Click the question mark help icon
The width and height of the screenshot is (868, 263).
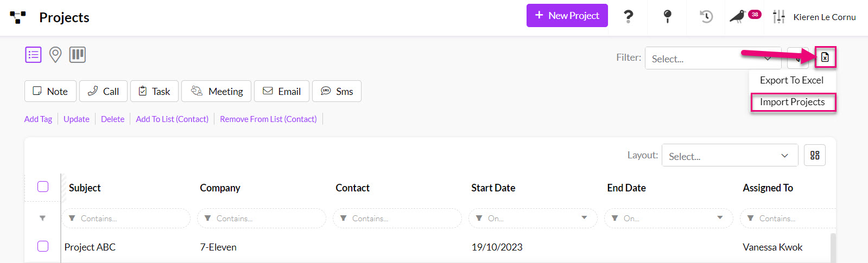tap(628, 16)
